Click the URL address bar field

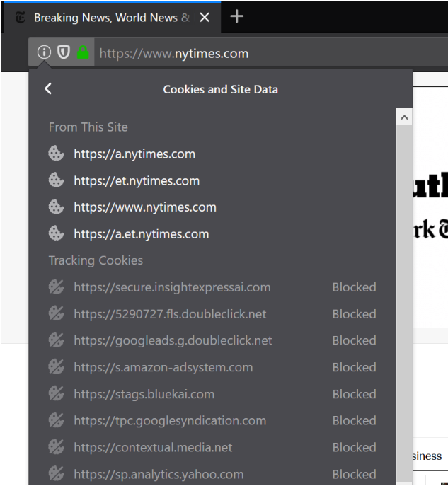pos(270,53)
